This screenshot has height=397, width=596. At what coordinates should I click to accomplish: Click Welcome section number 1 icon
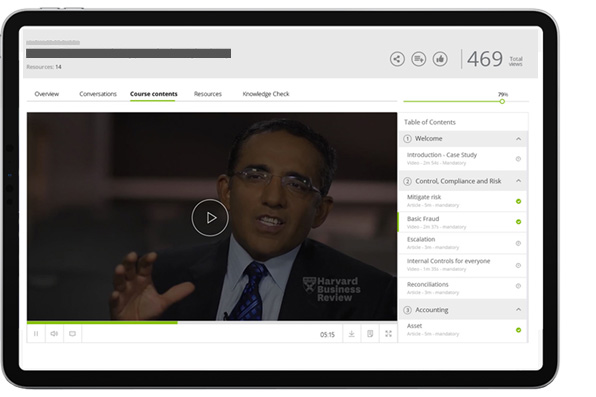(x=407, y=139)
